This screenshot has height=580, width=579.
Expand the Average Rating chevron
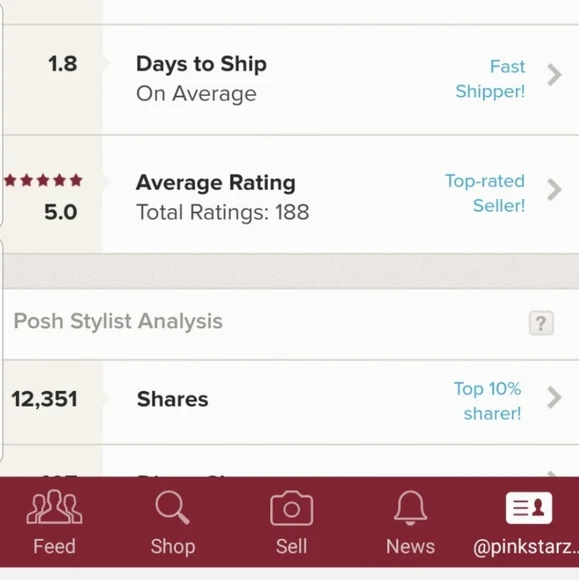554,190
